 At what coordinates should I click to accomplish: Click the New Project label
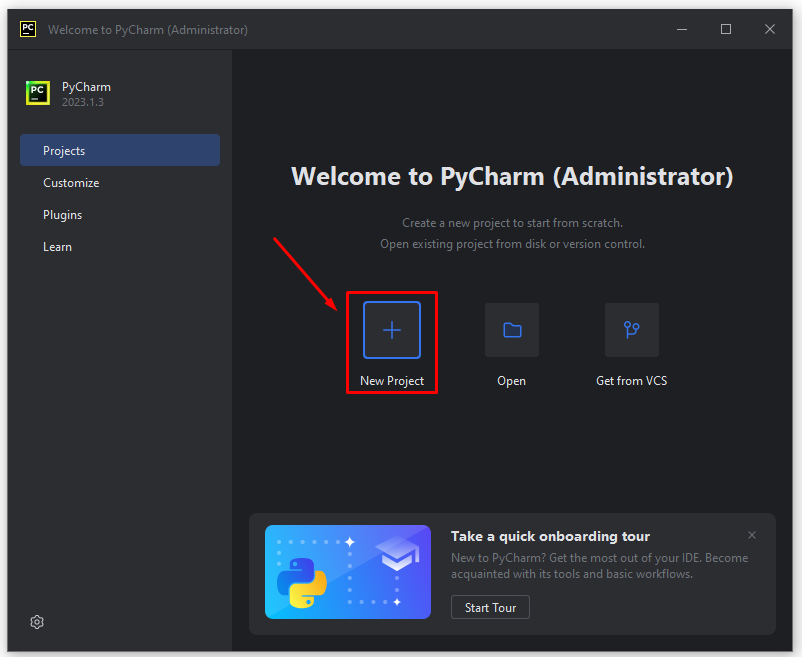coord(392,381)
